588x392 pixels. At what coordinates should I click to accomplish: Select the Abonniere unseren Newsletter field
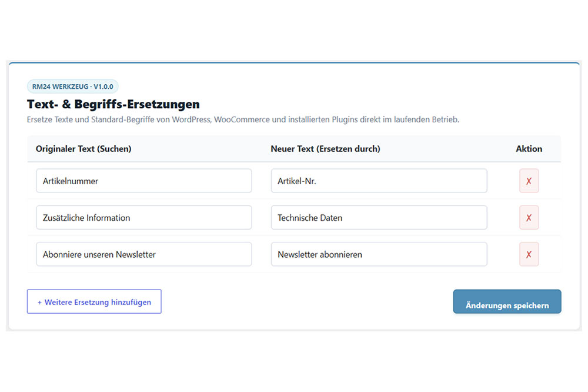point(144,255)
